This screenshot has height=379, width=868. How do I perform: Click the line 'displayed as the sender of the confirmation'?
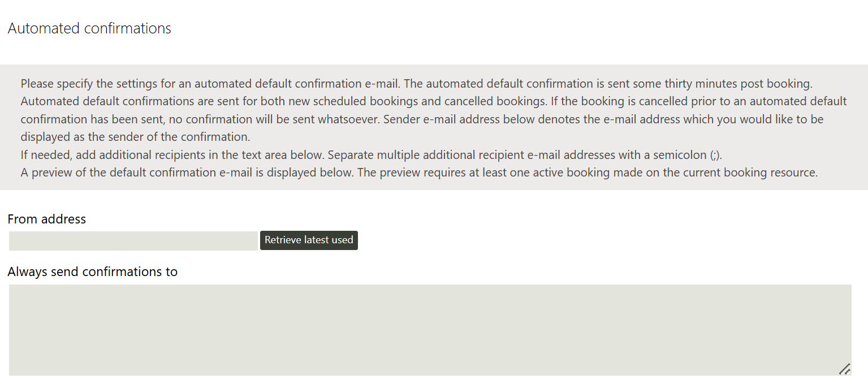[x=135, y=137]
